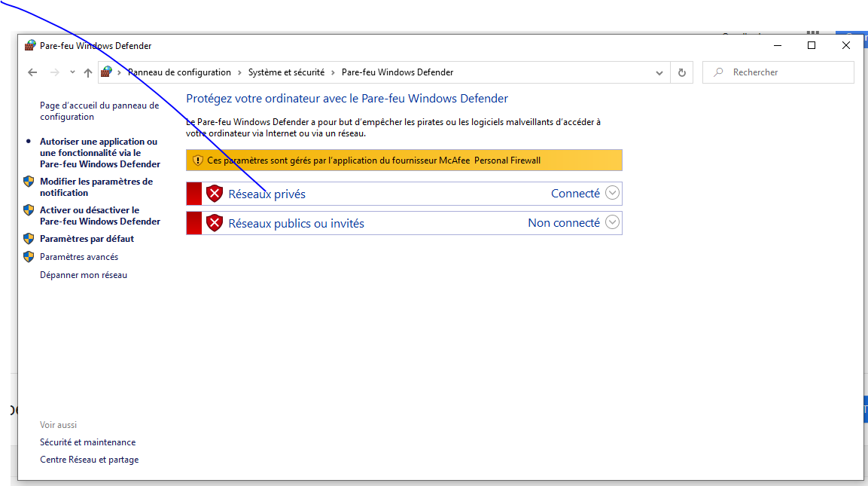Minimize the Pare-feu Windows Defender window
Image resolution: width=868 pixels, height=486 pixels.
(x=777, y=45)
